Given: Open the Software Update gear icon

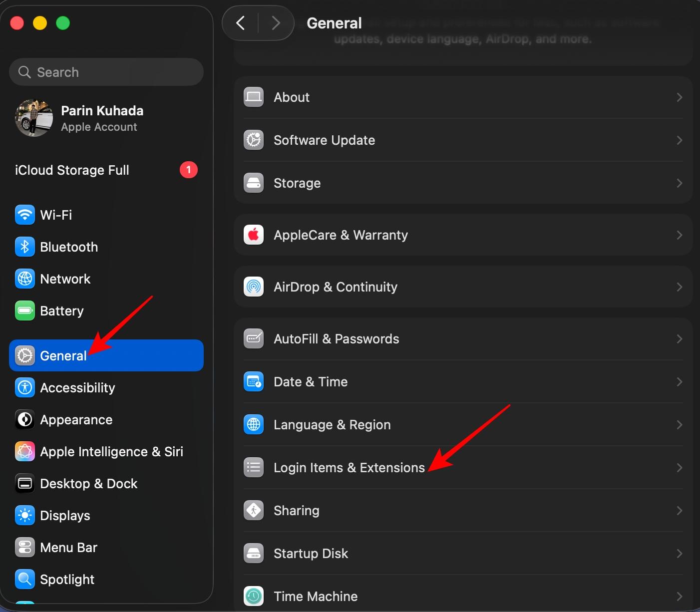Looking at the screenshot, I should (x=254, y=140).
